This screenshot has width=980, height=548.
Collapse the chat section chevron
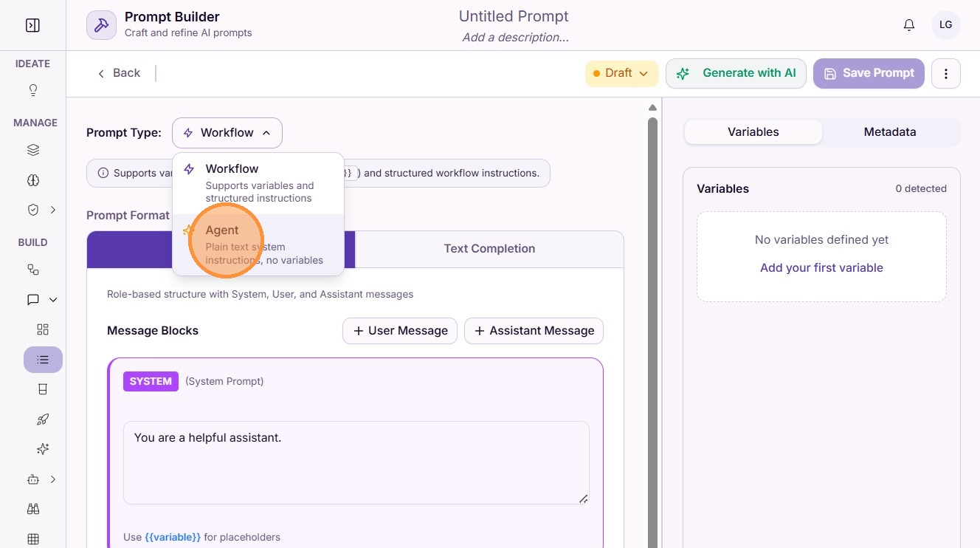53,300
